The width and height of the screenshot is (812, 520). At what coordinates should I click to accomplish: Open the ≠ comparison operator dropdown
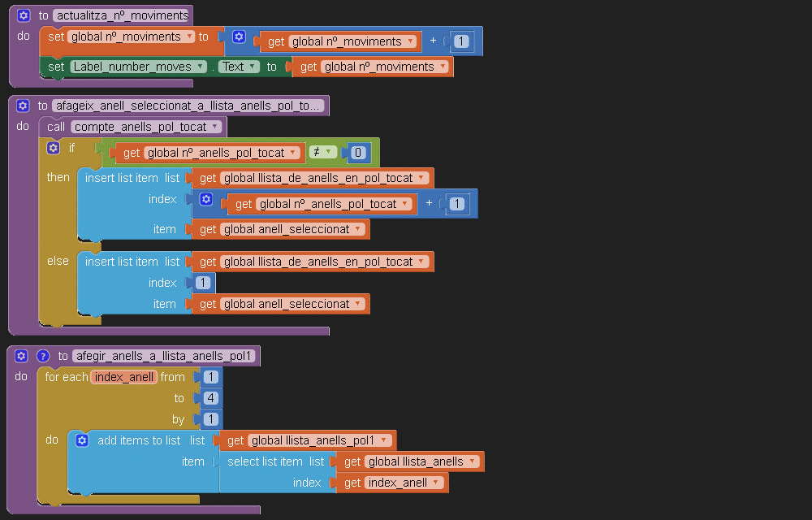coord(331,152)
